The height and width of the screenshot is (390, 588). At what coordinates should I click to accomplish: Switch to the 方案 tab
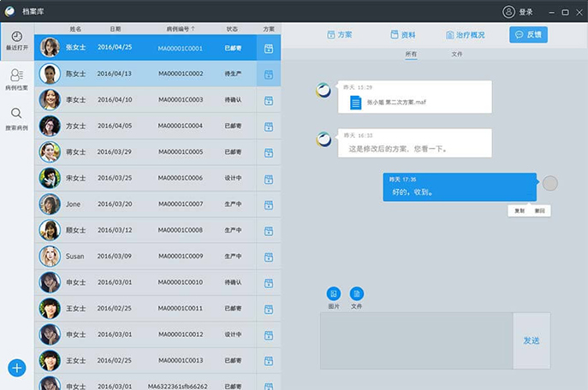(x=340, y=35)
